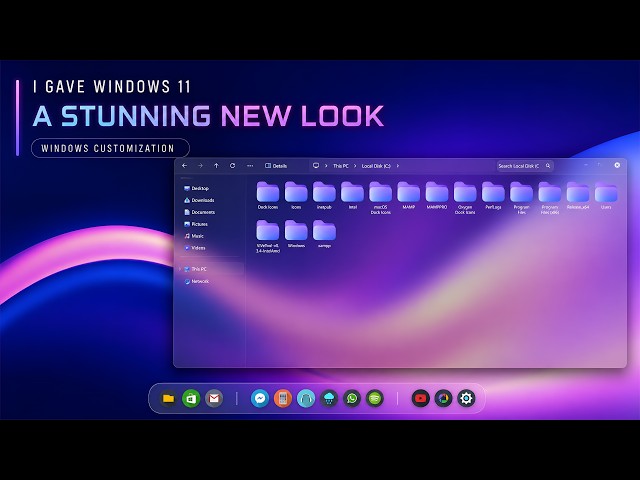This screenshot has height=480, width=640.
Task: Open Videos in the sidebar
Action: click(x=195, y=248)
